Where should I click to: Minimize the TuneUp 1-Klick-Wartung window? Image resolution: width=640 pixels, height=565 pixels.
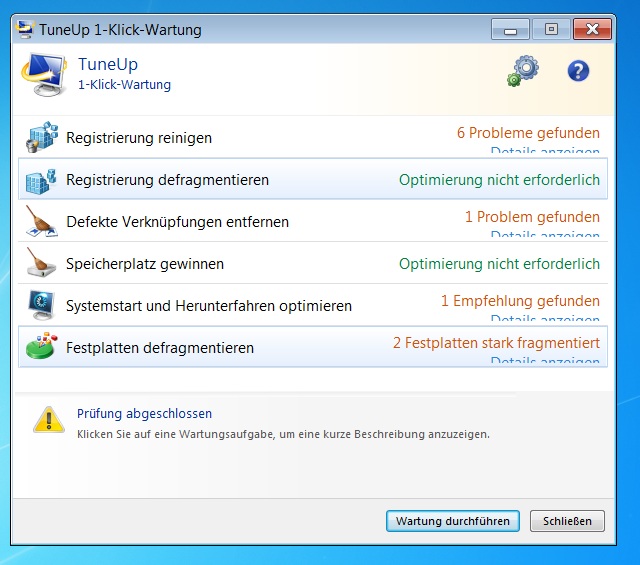click(x=510, y=29)
